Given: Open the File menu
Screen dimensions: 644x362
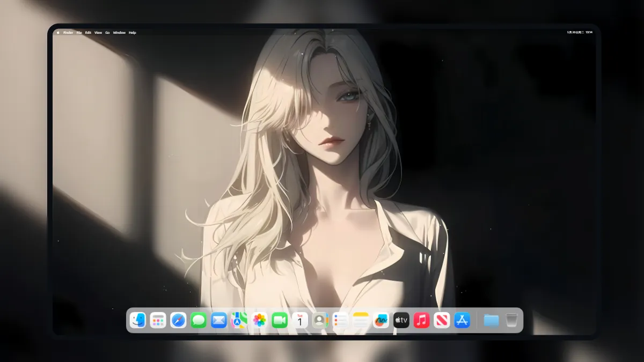Looking at the screenshot, I should (x=79, y=33).
